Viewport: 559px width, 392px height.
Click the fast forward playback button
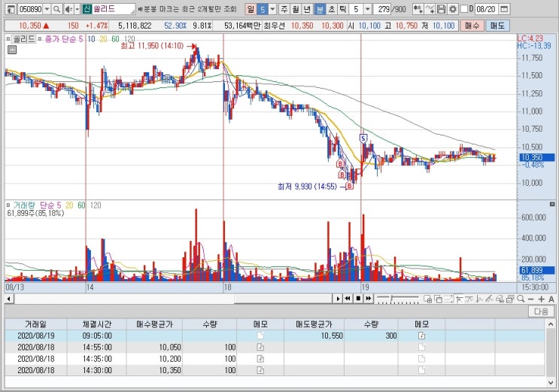(369, 299)
